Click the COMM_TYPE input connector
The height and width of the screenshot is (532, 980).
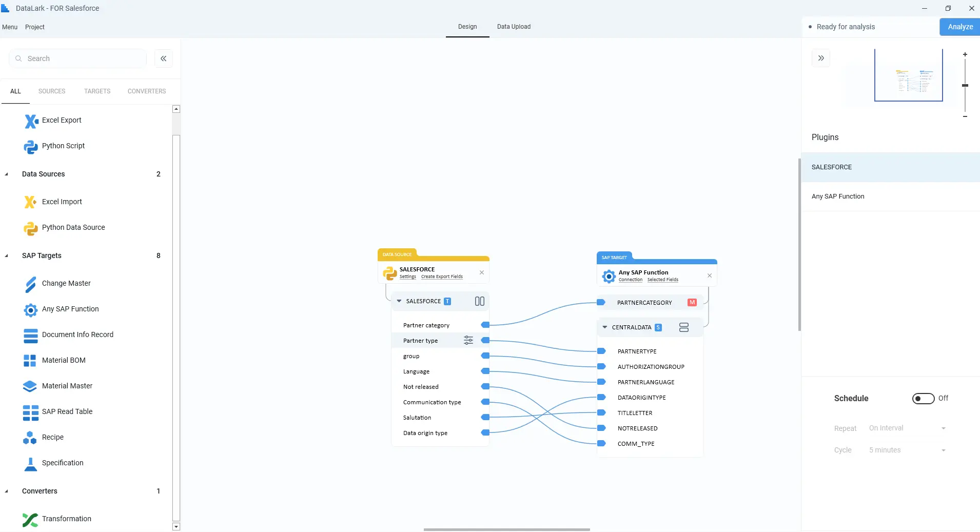[x=601, y=443]
